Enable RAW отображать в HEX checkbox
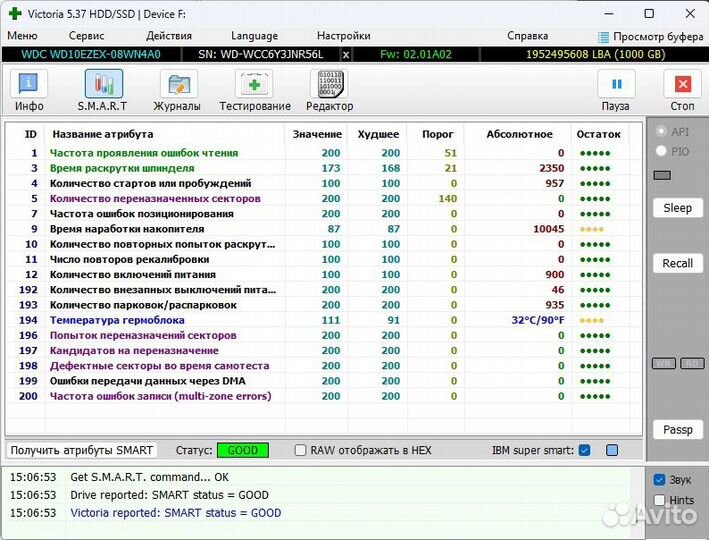The width and height of the screenshot is (709, 540). click(x=301, y=451)
